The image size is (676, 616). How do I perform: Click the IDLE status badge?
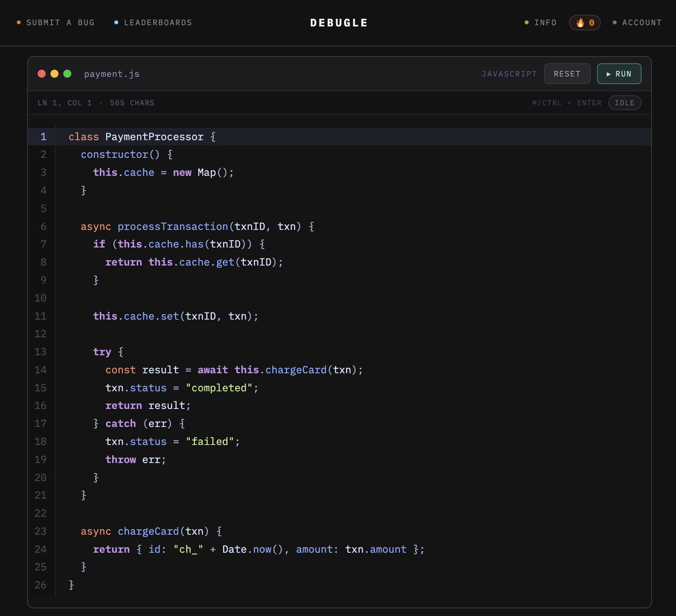point(625,103)
